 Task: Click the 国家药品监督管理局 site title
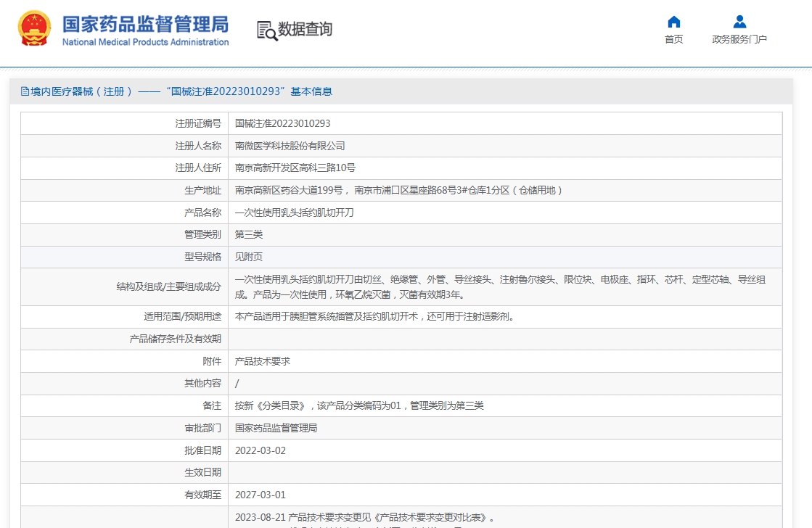[146, 25]
